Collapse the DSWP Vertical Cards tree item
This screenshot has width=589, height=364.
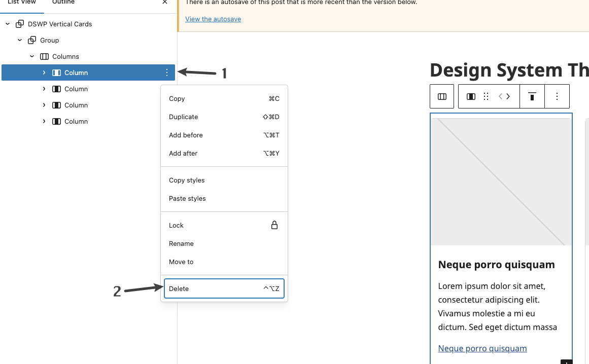(x=8, y=24)
